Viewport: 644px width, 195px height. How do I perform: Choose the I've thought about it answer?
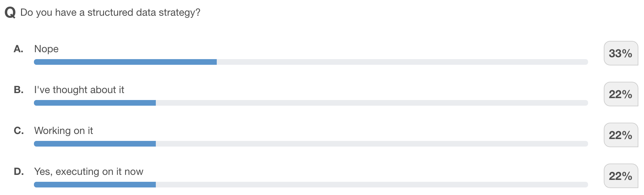(x=79, y=90)
